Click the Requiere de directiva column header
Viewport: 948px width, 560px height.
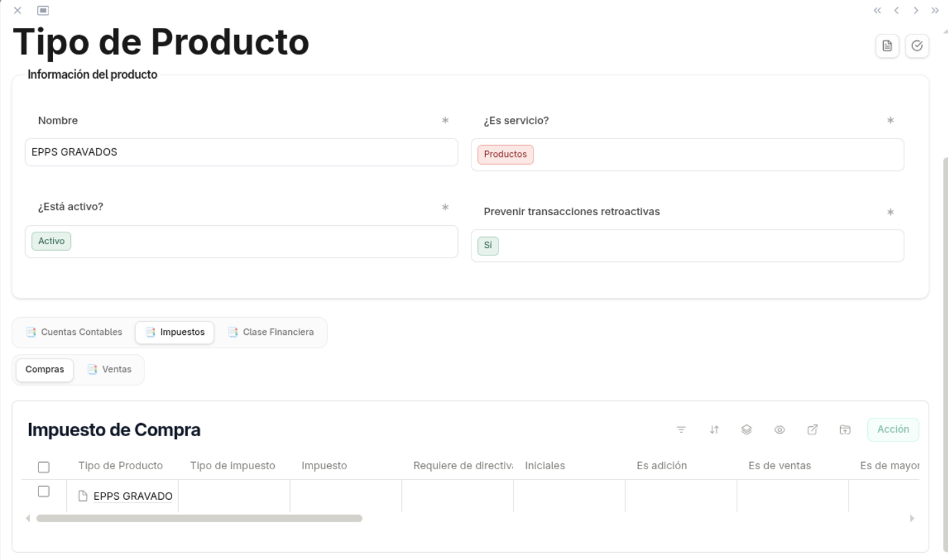point(463,465)
